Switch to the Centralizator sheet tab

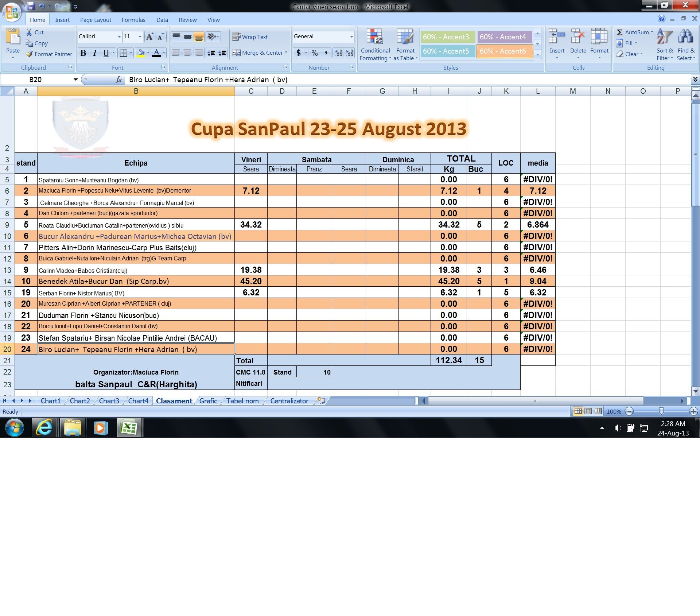[289, 401]
